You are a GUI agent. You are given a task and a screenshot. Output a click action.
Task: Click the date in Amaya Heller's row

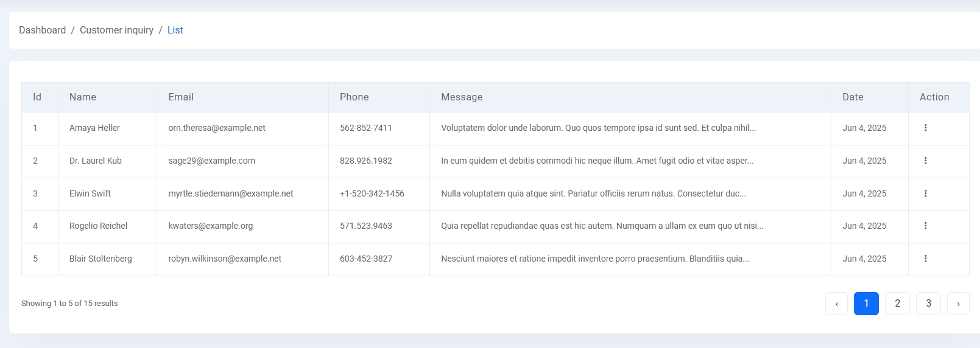point(864,128)
